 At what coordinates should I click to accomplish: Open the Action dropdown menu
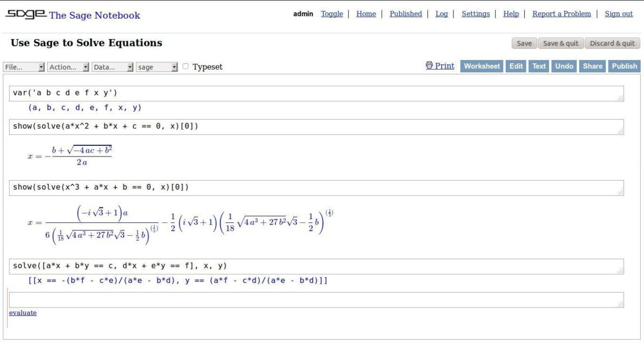68,67
